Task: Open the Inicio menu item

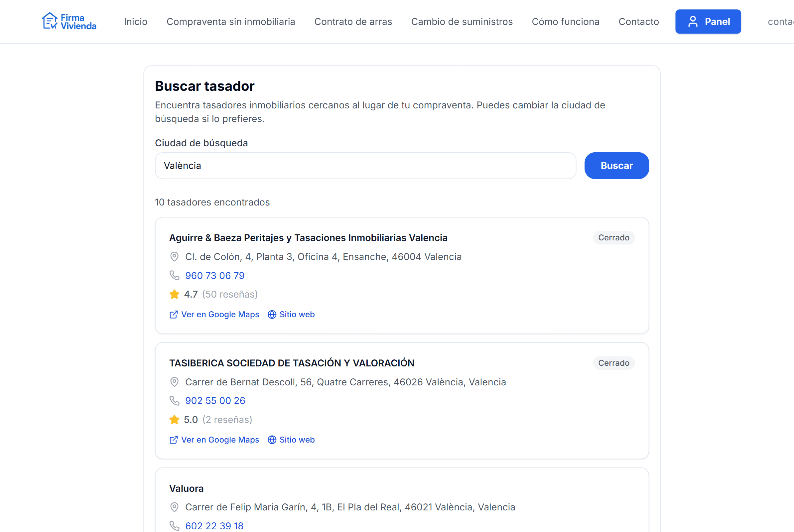Action: pos(135,22)
